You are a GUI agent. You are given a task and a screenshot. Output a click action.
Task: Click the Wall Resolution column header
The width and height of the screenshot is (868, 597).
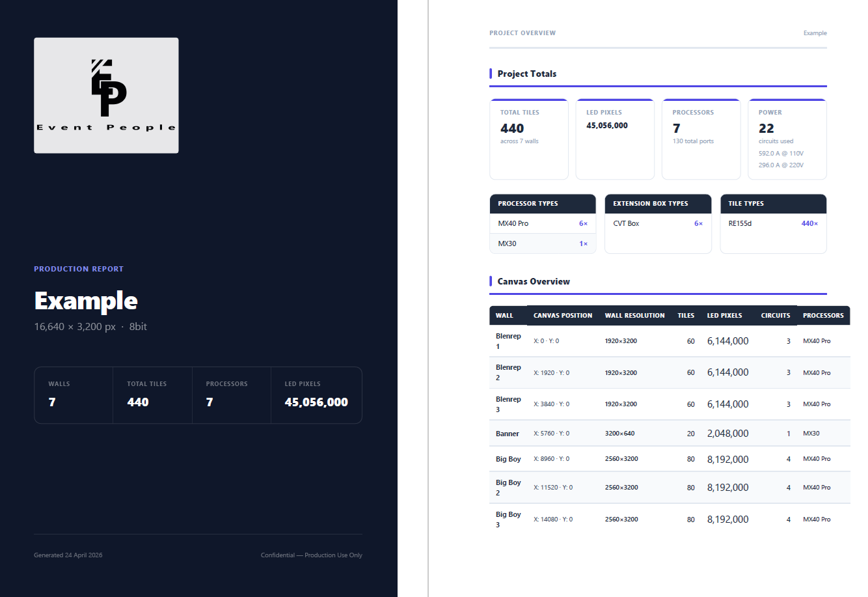[634, 316]
